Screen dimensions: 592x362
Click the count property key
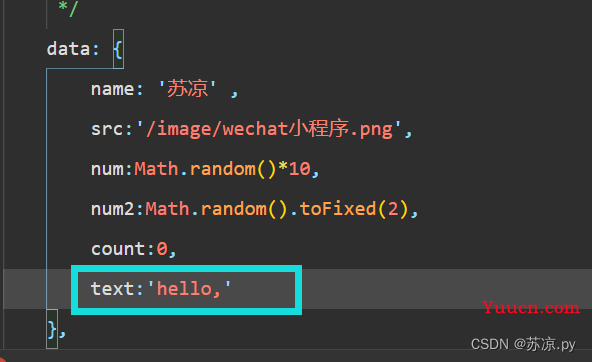[118, 249]
